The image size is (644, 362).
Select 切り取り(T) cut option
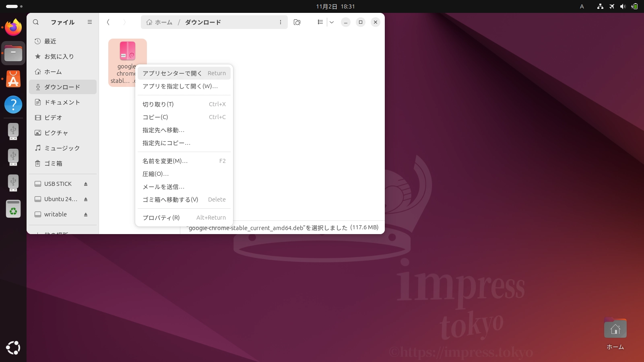click(184, 104)
